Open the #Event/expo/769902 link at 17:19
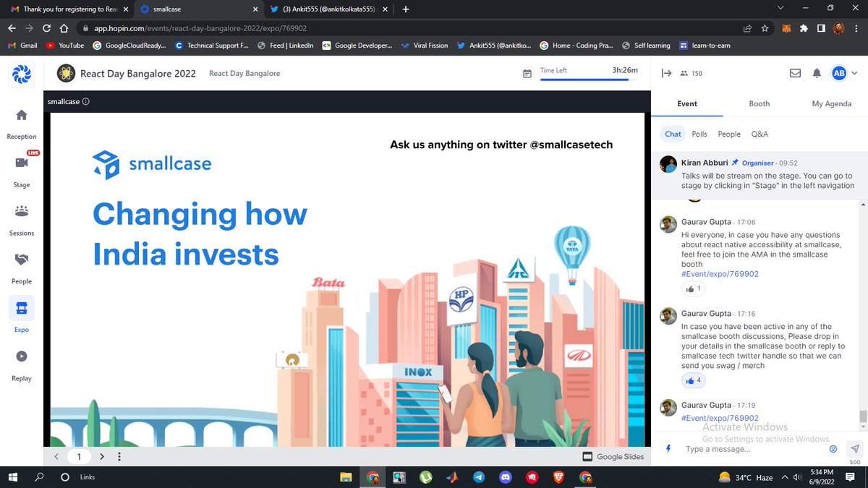Screen dimensions: 868x488 [720, 418]
